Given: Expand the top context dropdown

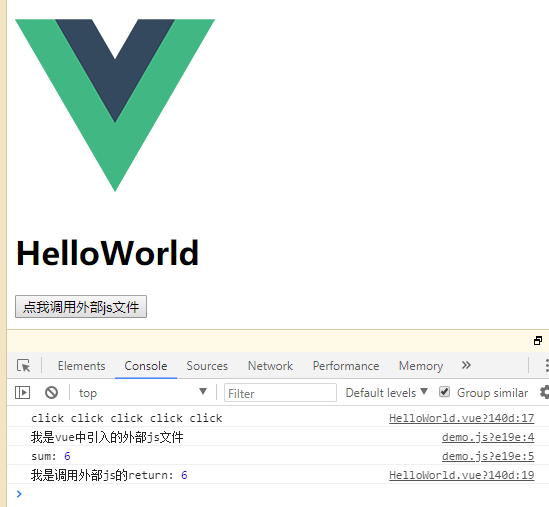Looking at the screenshot, I should tap(143, 393).
